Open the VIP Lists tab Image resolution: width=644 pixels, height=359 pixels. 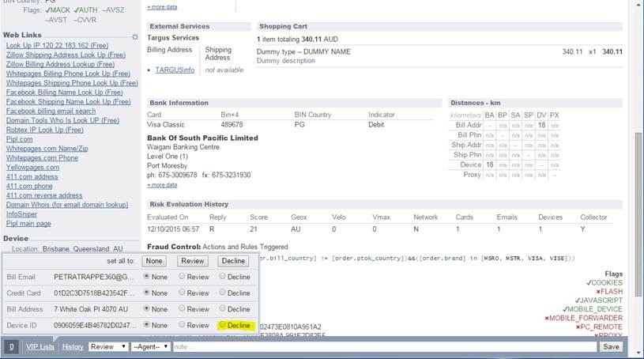(40, 346)
